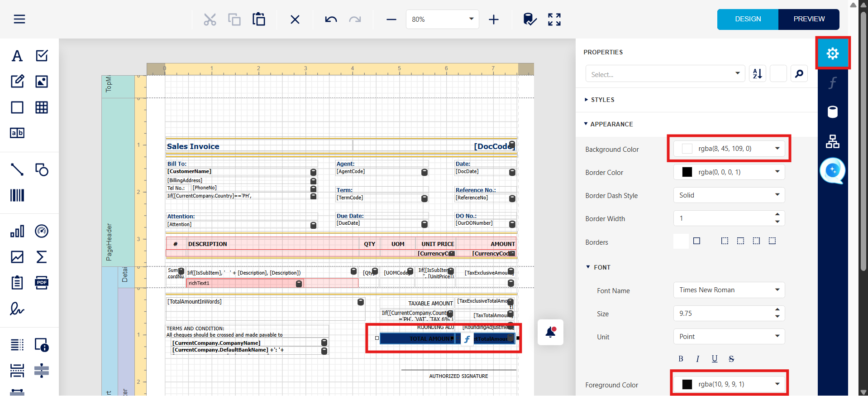Toggle Italic font style
The width and height of the screenshot is (868, 396).
pos(697,359)
